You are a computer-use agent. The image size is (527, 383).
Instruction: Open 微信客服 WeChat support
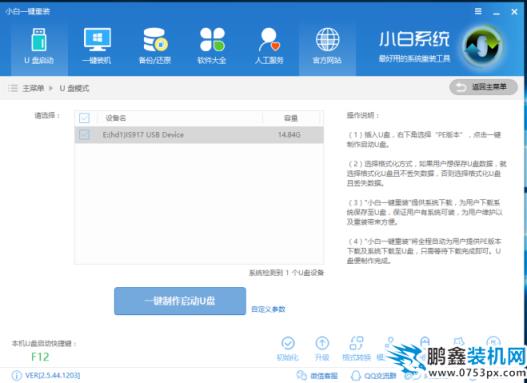(317, 376)
